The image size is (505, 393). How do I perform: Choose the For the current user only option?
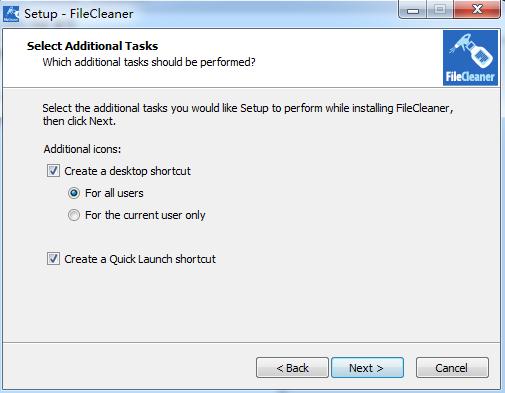click(x=74, y=215)
